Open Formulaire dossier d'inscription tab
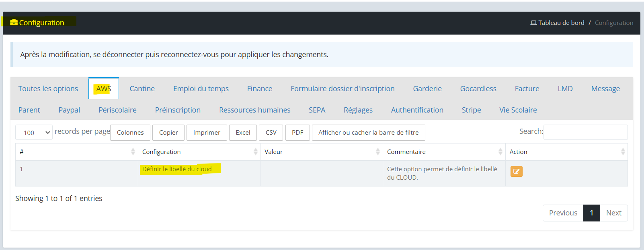 coord(343,88)
